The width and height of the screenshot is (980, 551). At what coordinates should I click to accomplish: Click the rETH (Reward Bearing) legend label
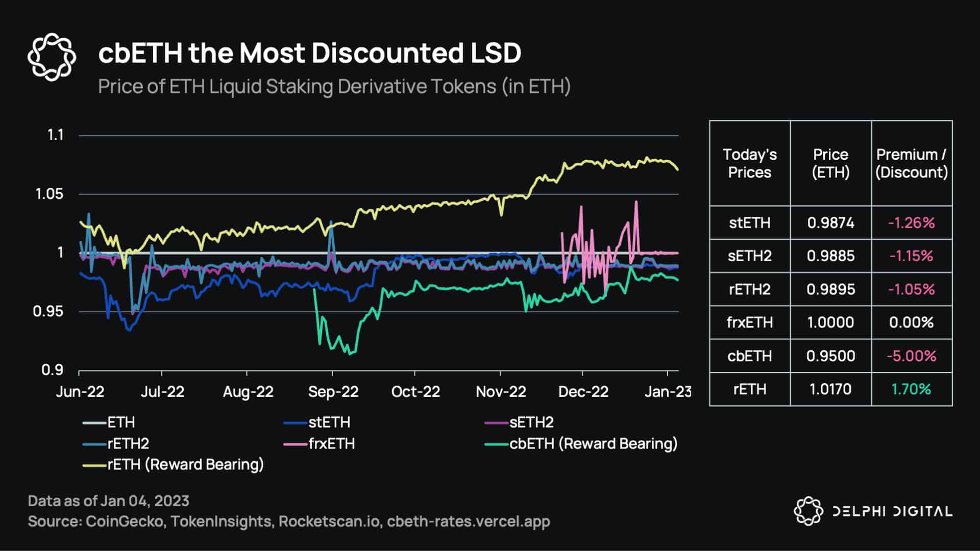point(185,464)
